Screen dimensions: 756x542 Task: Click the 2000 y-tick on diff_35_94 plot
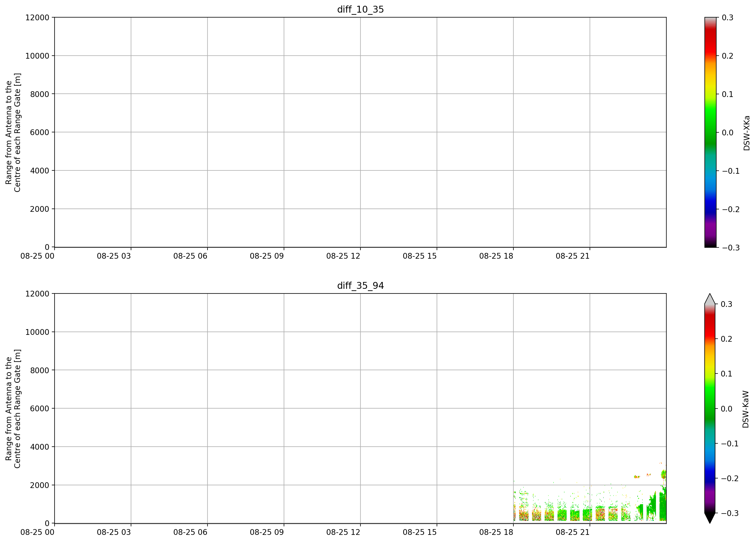click(40, 485)
